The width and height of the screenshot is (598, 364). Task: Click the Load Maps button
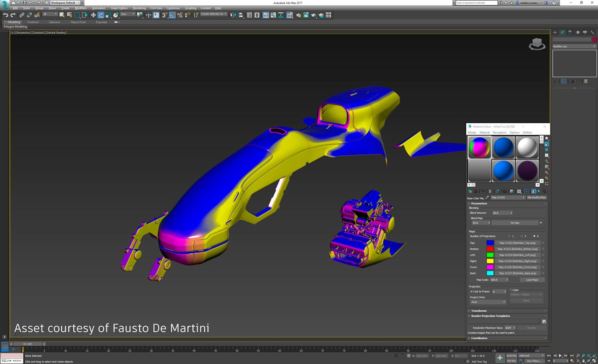[x=532, y=280]
